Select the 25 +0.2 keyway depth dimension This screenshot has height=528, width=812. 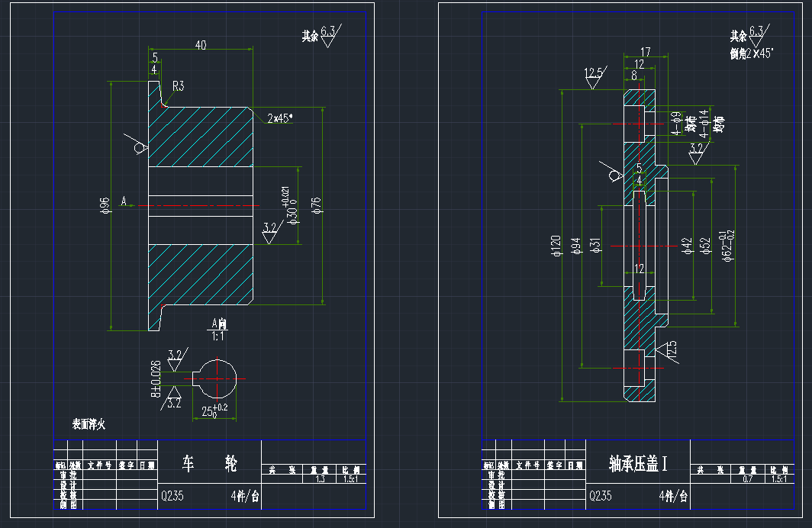point(214,410)
